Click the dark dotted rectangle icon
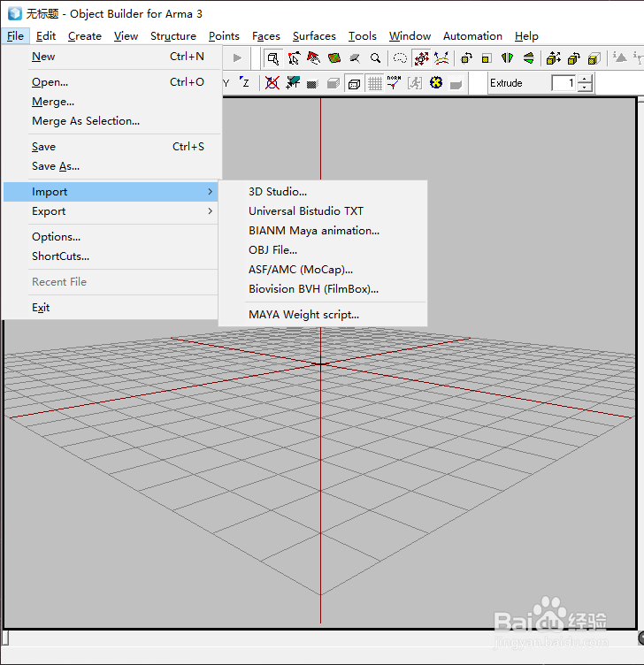Image resolution: width=644 pixels, height=665 pixels. 312,84
